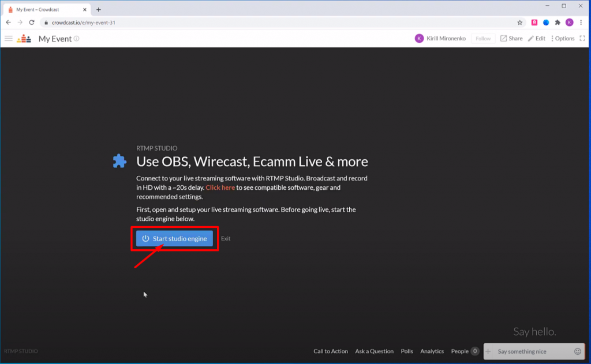Click the info icon beside My Event
The width and height of the screenshot is (591, 364).
click(77, 39)
